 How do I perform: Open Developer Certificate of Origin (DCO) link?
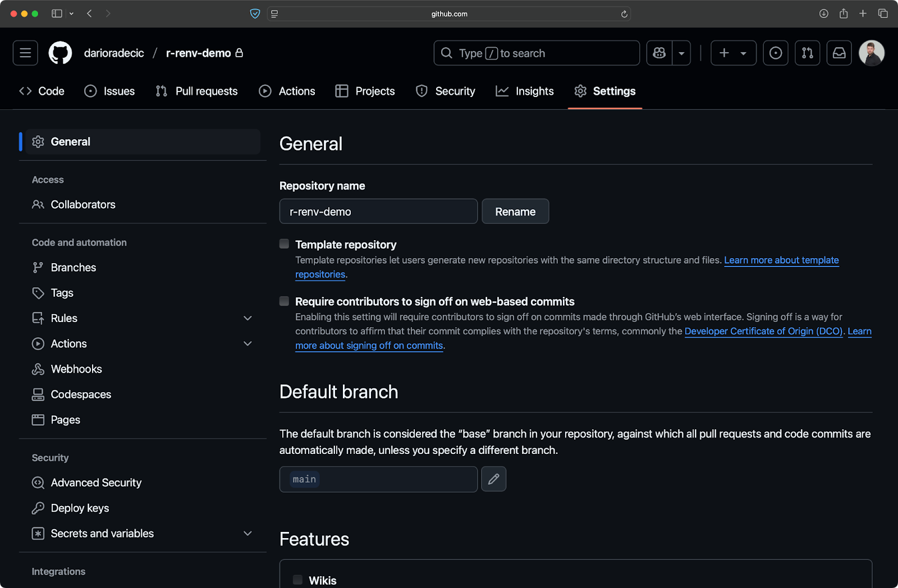(x=763, y=331)
